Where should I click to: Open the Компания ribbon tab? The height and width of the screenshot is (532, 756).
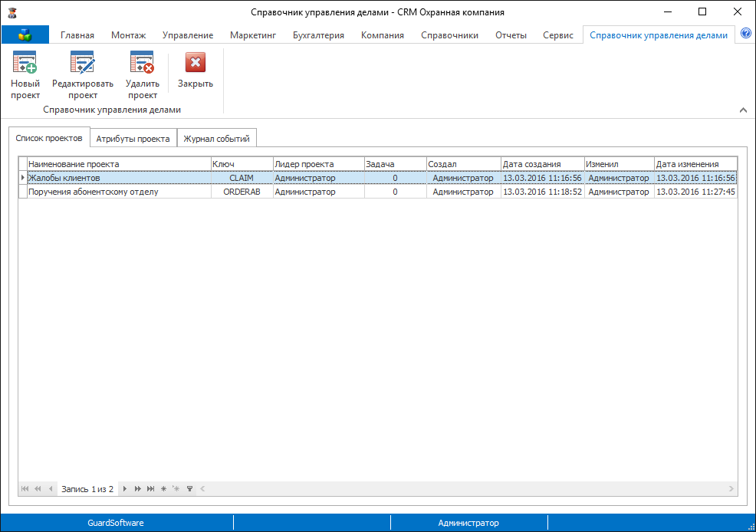pos(383,35)
